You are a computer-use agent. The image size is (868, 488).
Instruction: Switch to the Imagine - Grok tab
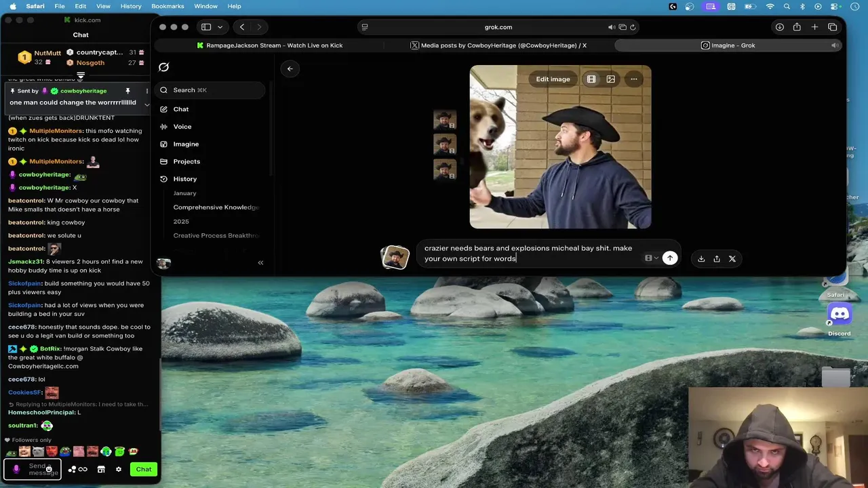(x=728, y=45)
